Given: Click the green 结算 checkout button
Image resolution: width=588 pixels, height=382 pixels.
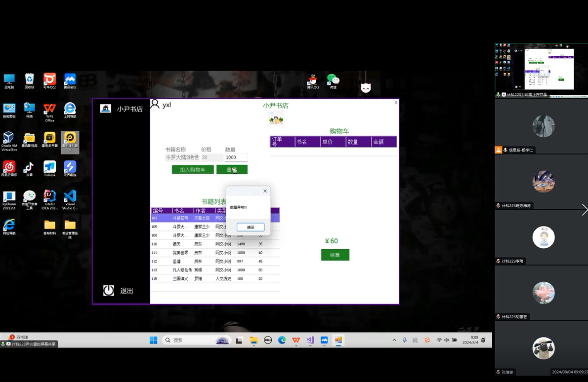Looking at the screenshot, I should 335,255.
